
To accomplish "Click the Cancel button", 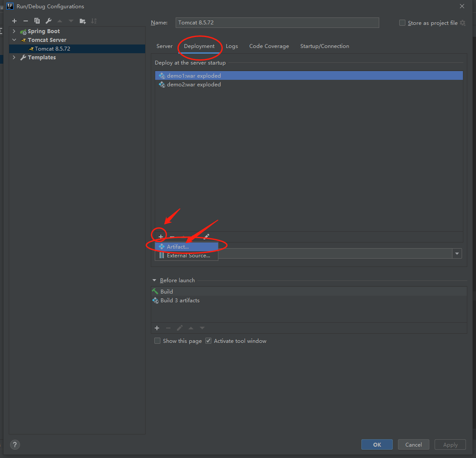I will point(414,444).
